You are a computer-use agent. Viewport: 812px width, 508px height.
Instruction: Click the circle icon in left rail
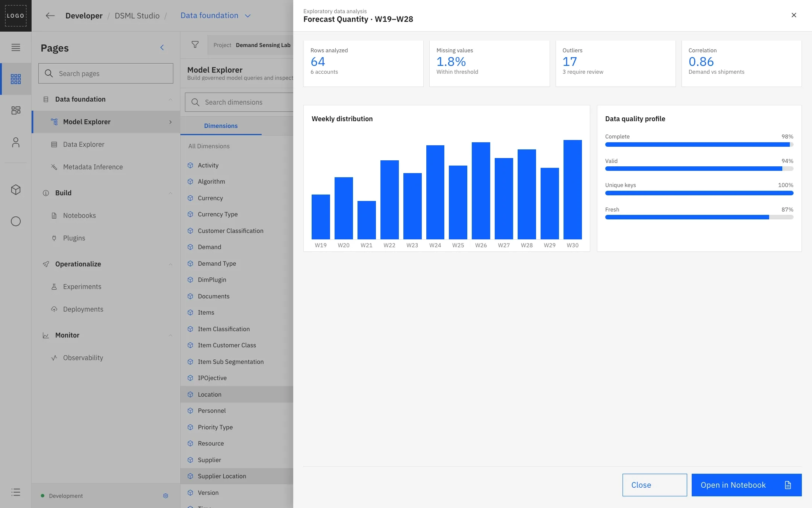point(16,221)
